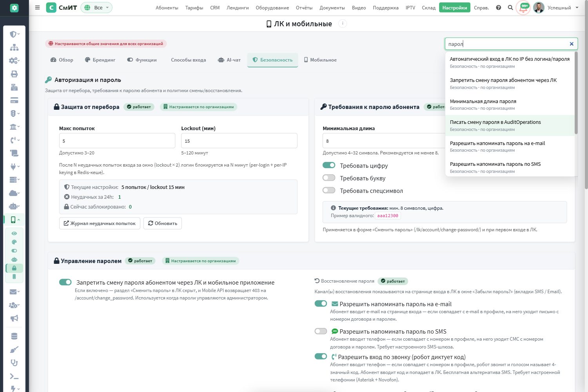Open the printer icon in the sidebar
Screen dimensions: 588x392
14,74
